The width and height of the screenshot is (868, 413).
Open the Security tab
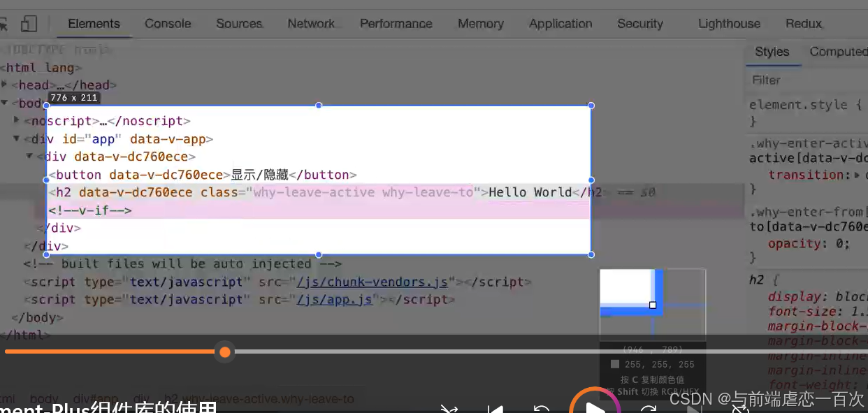click(640, 24)
